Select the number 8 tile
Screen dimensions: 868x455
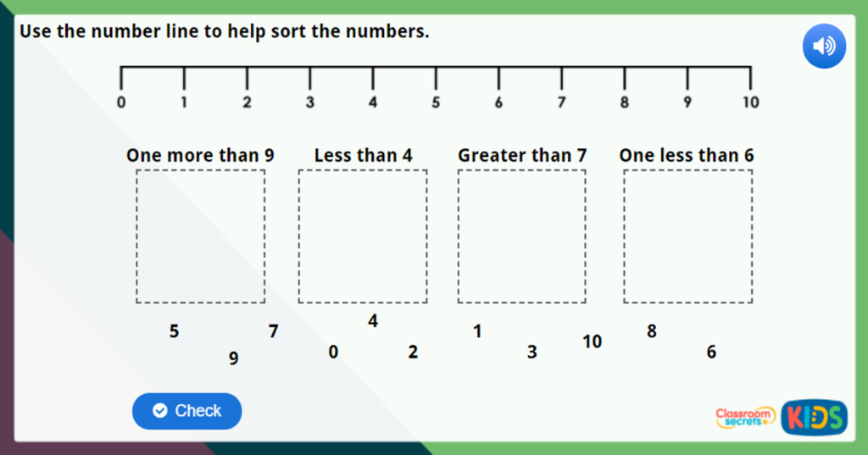652,332
